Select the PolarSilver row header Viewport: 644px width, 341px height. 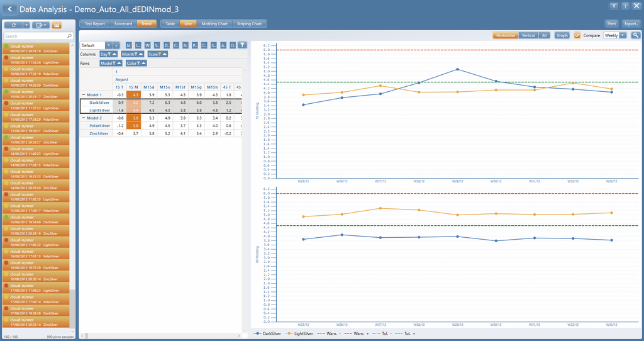click(x=99, y=126)
